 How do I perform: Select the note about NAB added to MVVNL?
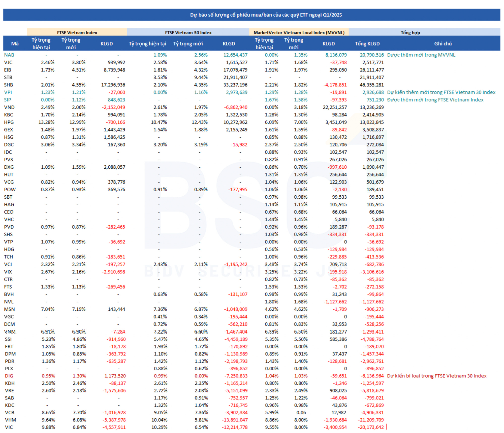coord(421,55)
